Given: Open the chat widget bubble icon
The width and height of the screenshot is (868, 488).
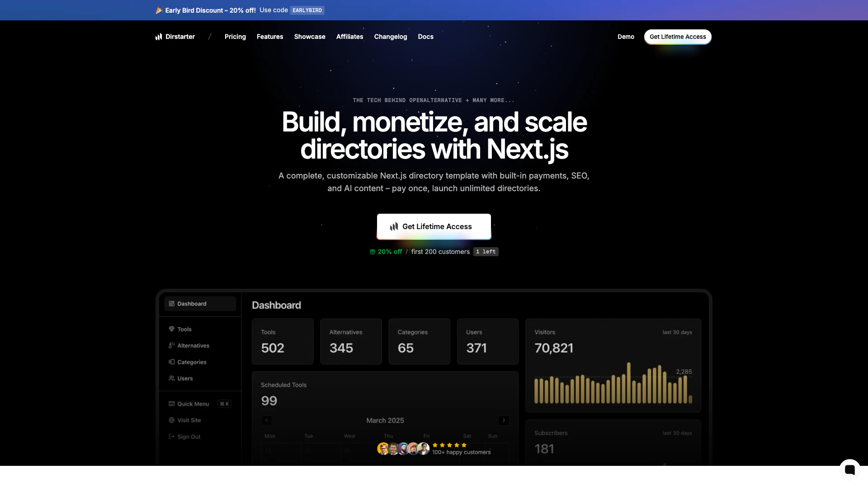Looking at the screenshot, I should click(849, 469).
